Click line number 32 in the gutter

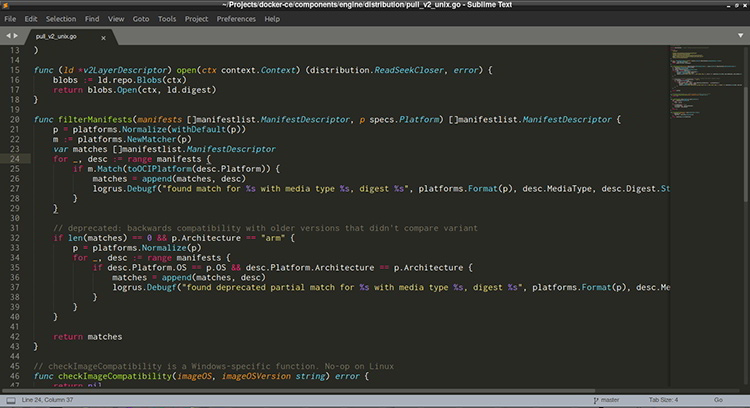point(14,238)
